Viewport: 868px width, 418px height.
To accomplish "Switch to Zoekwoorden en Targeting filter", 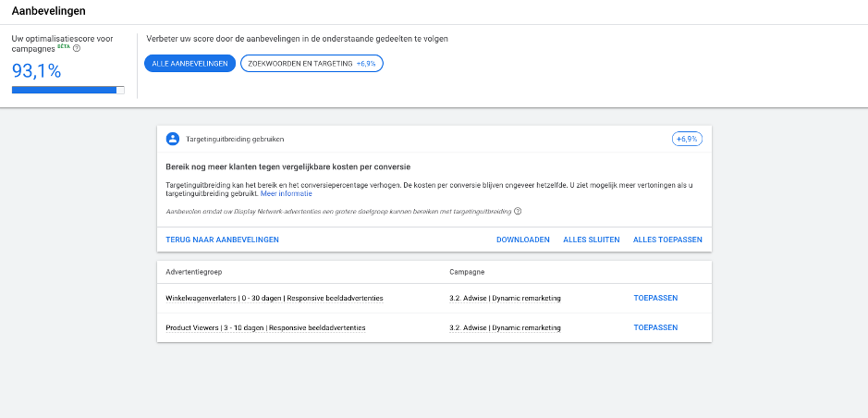I will coord(312,63).
